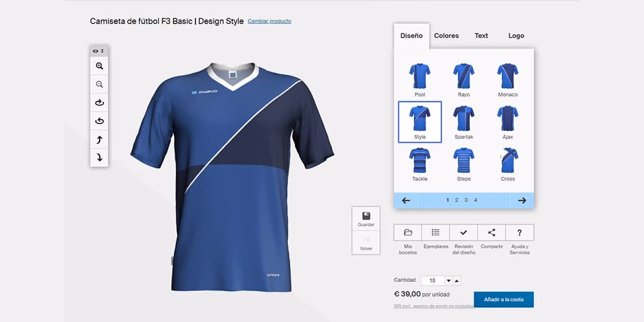
Task: Decrease quantity with the down arrow
Action: (x=449, y=281)
